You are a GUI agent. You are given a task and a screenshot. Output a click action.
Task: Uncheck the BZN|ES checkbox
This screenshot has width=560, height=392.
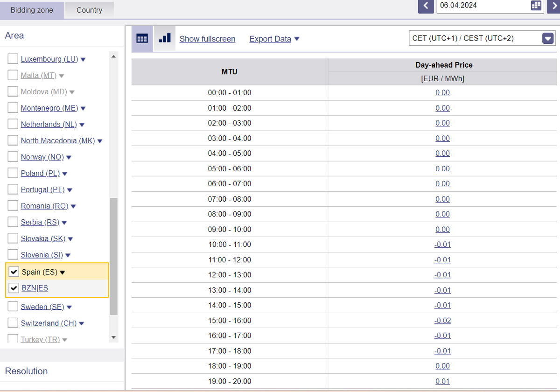pyautogui.click(x=14, y=288)
